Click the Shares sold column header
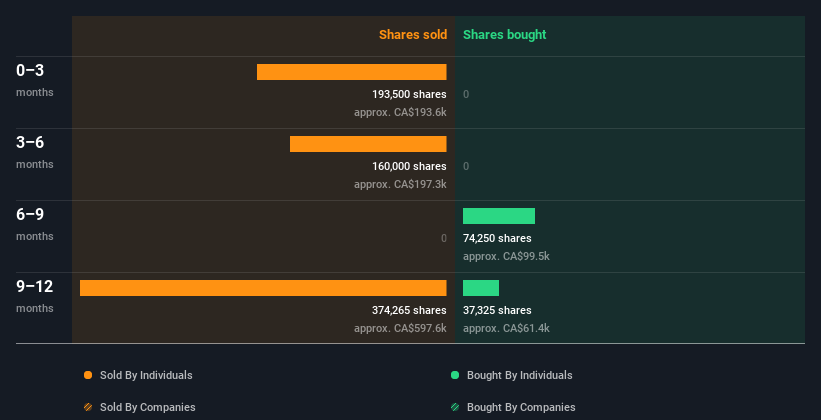This screenshot has height=420, width=821. point(412,35)
